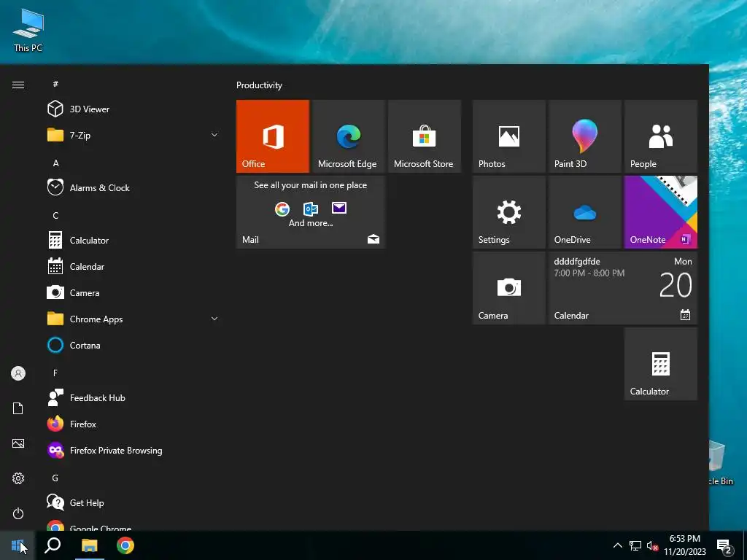This screenshot has height=560, width=747.
Task: Open the Office tile
Action: point(273,136)
